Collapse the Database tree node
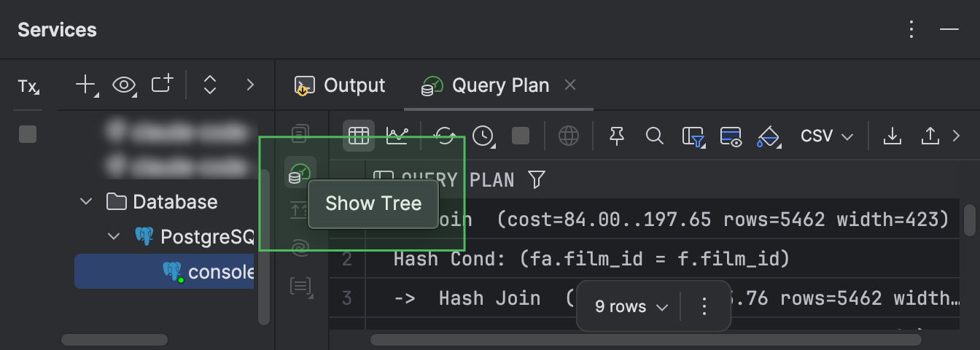The height and width of the screenshot is (350, 980). [86, 201]
